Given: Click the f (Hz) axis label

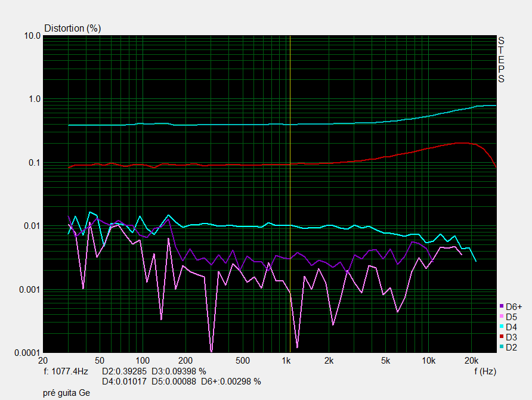Looking at the screenshot, I should 485,371.
